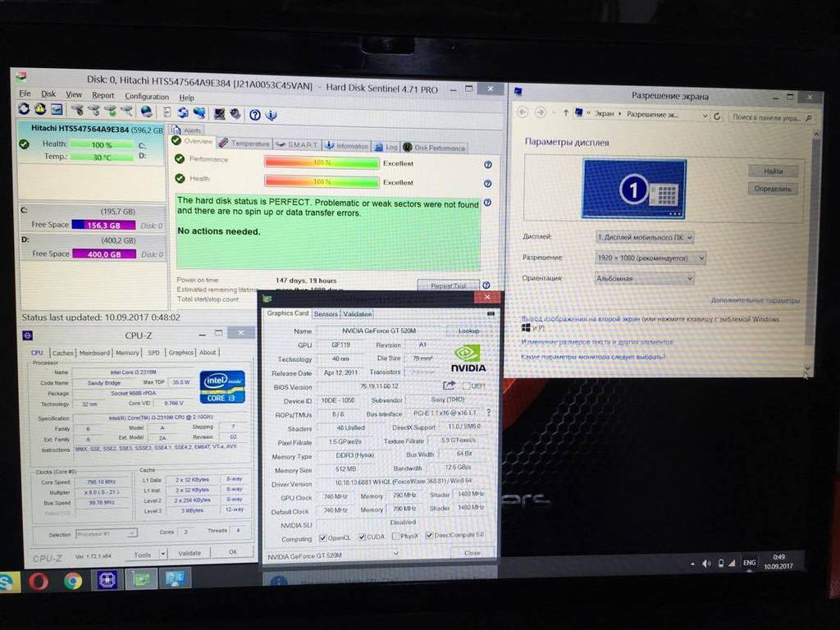Open the Дополнительные параметры link
840x630 pixels.
[756, 300]
